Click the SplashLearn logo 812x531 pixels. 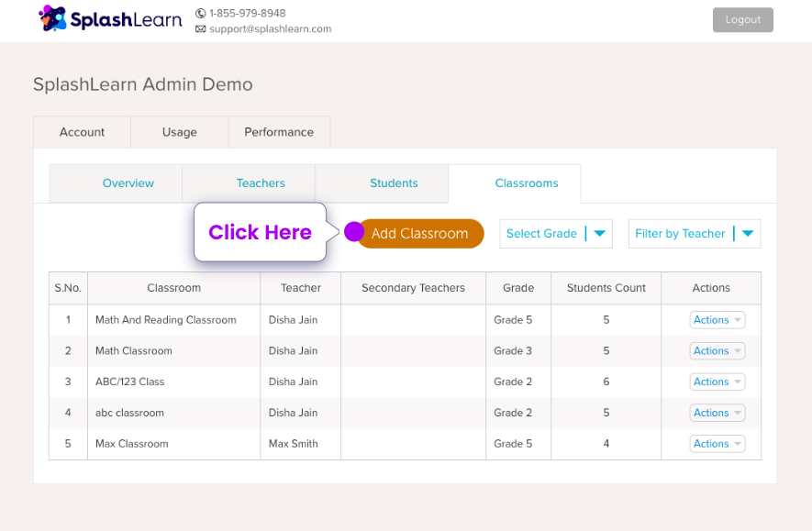(x=110, y=19)
